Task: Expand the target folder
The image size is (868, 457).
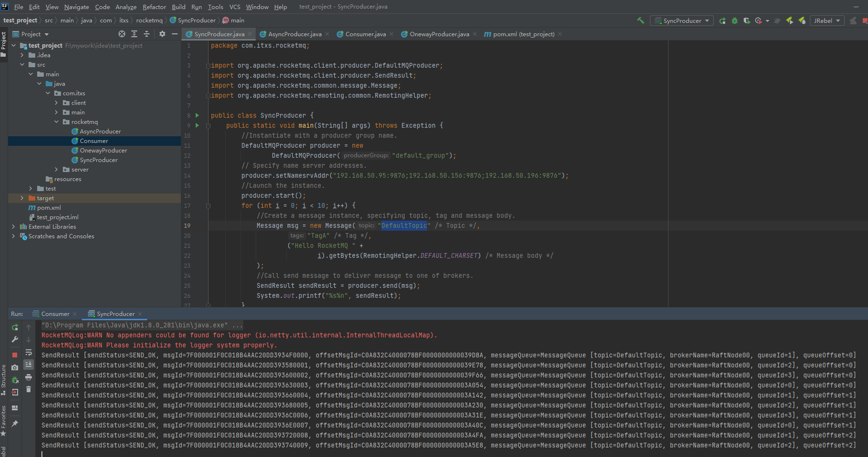Action: [22, 198]
